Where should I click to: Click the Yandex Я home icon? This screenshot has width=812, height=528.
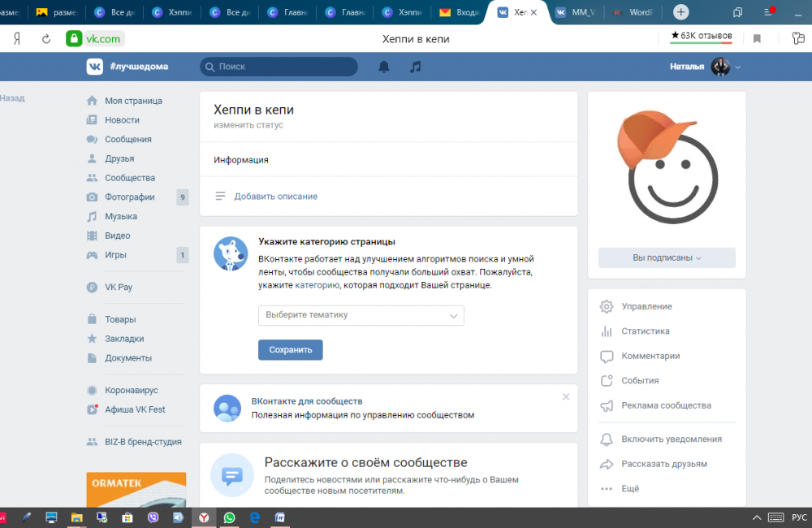tap(16, 39)
